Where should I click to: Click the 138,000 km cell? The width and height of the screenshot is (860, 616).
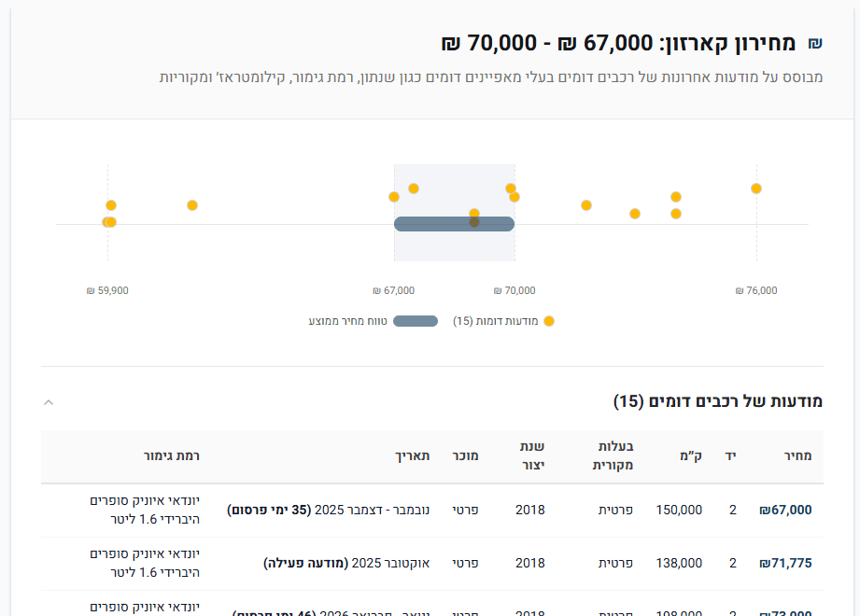(x=679, y=563)
